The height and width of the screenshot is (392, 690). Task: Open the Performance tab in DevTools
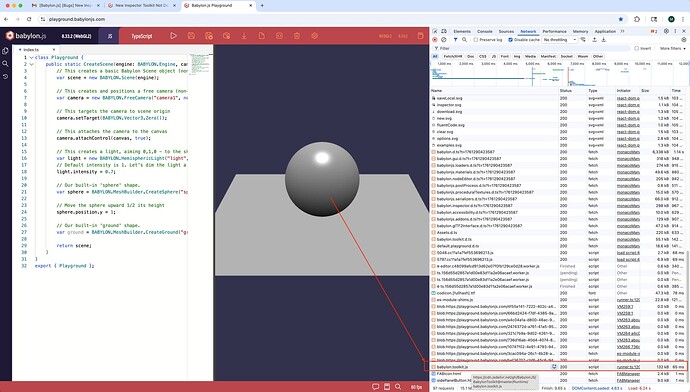click(554, 31)
